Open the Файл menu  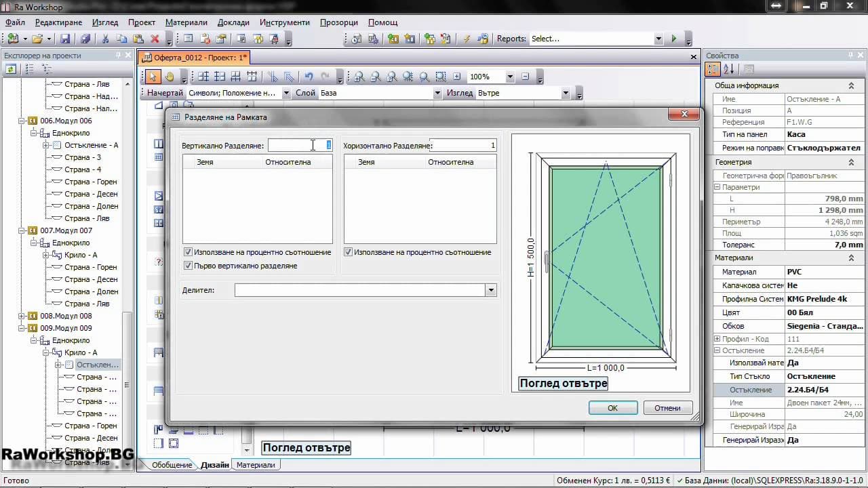tap(15, 22)
